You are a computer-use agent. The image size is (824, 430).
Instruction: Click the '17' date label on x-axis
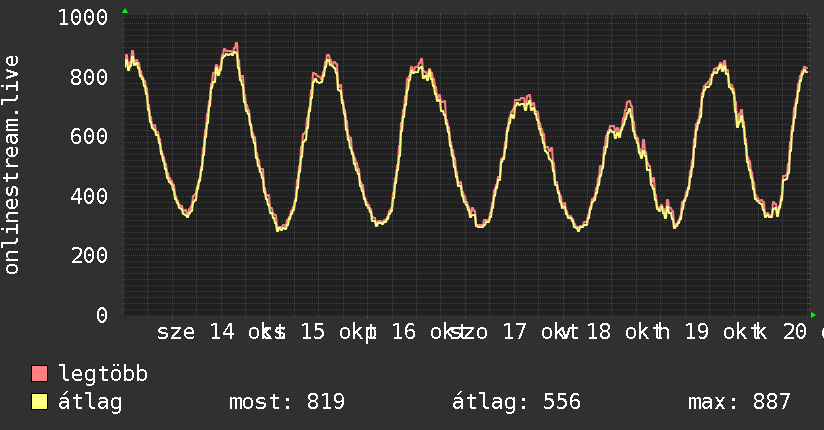(x=514, y=332)
